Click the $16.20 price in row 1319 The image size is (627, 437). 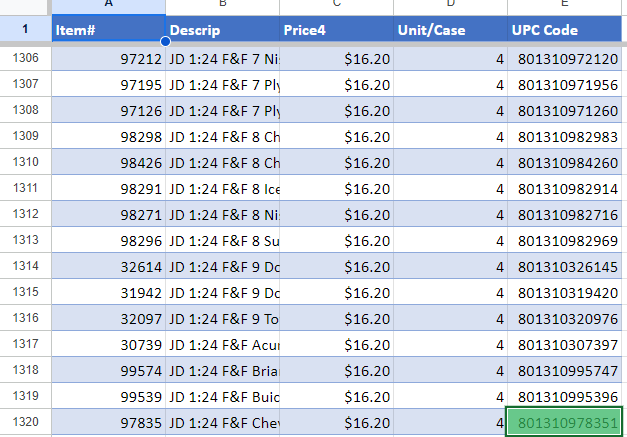pyautogui.click(x=336, y=397)
